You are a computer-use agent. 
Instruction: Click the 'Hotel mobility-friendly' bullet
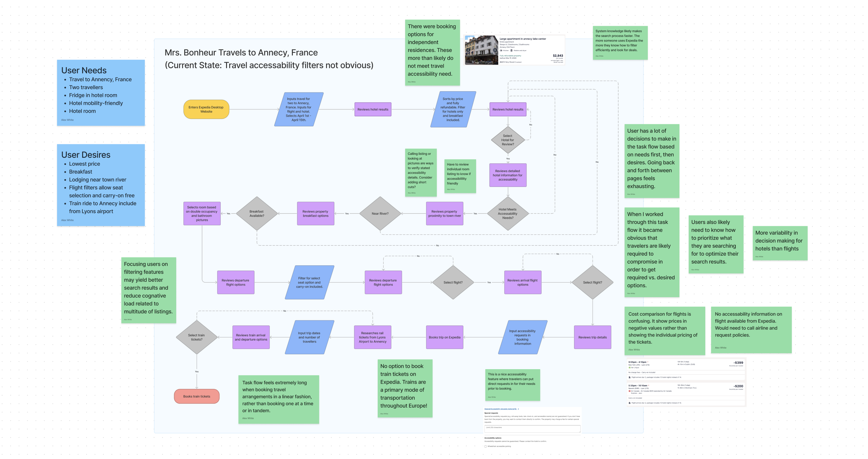pos(96,103)
